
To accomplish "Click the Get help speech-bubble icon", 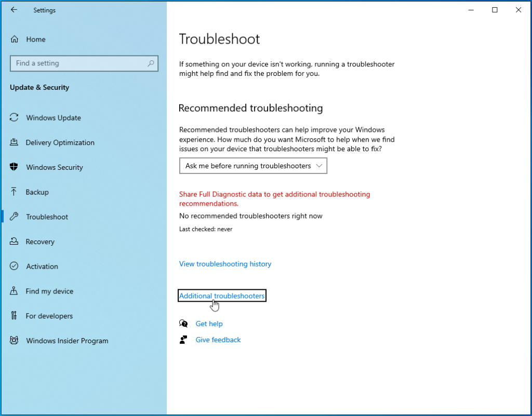I will [184, 323].
